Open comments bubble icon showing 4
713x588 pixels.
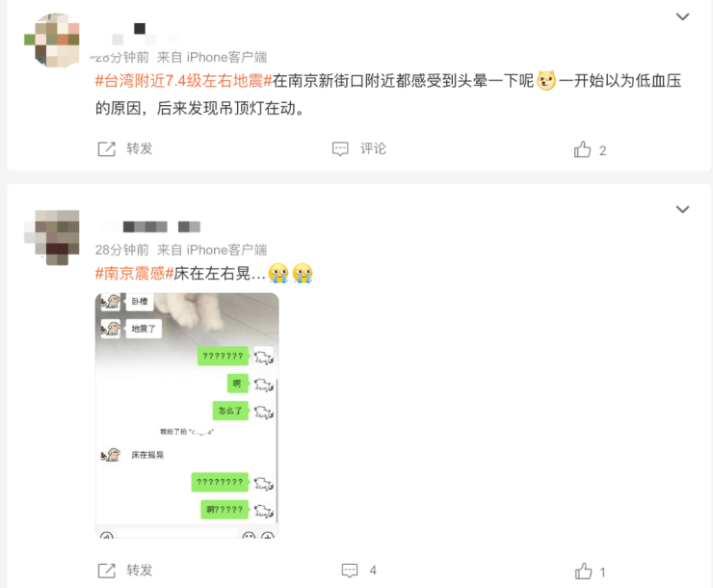[350, 571]
